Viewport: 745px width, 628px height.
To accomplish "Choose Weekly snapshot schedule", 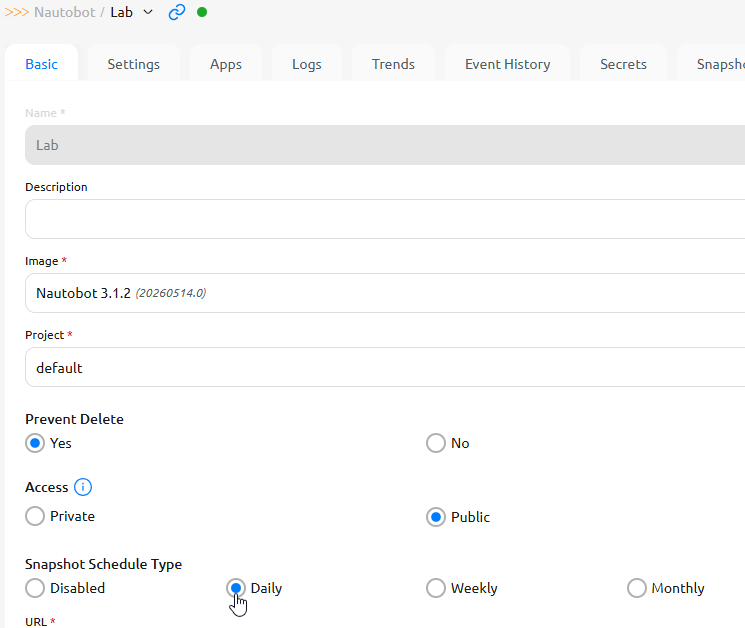I will coord(436,588).
